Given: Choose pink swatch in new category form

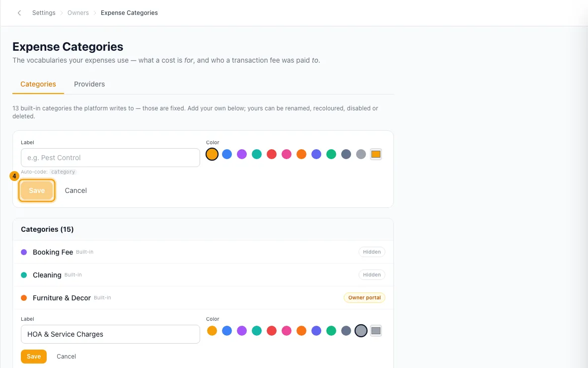Looking at the screenshot, I should pos(287,154).
